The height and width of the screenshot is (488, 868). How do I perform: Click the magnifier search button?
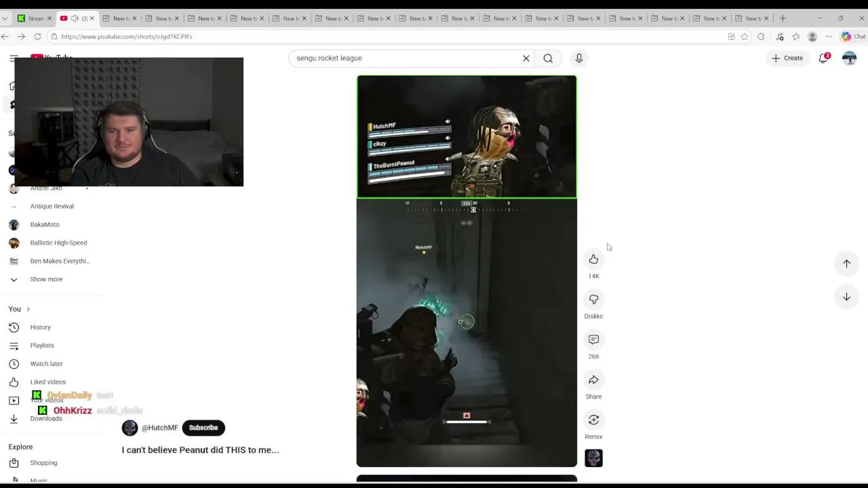point(548,58)
